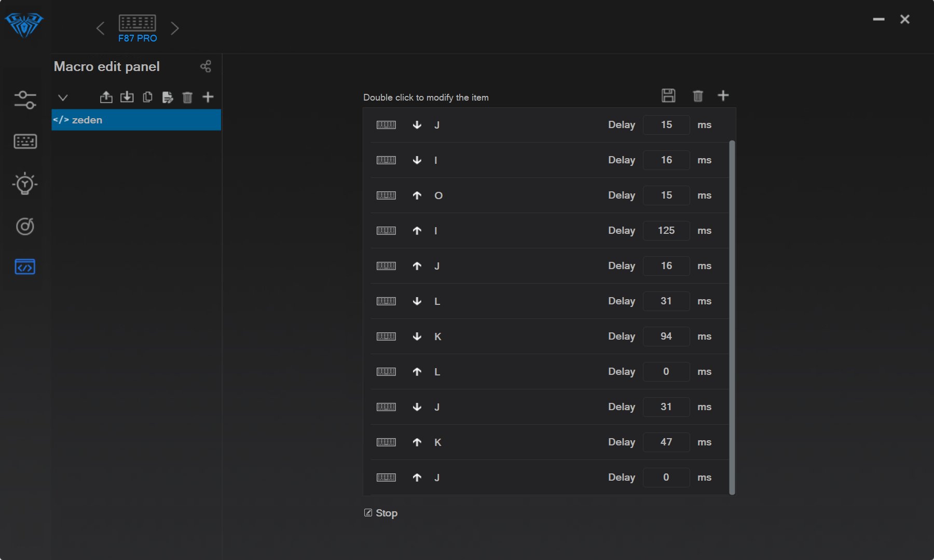Click the 125 ms delay field
Screen dimensions: 934x560
pyautogui.click(x=666, y=231)
